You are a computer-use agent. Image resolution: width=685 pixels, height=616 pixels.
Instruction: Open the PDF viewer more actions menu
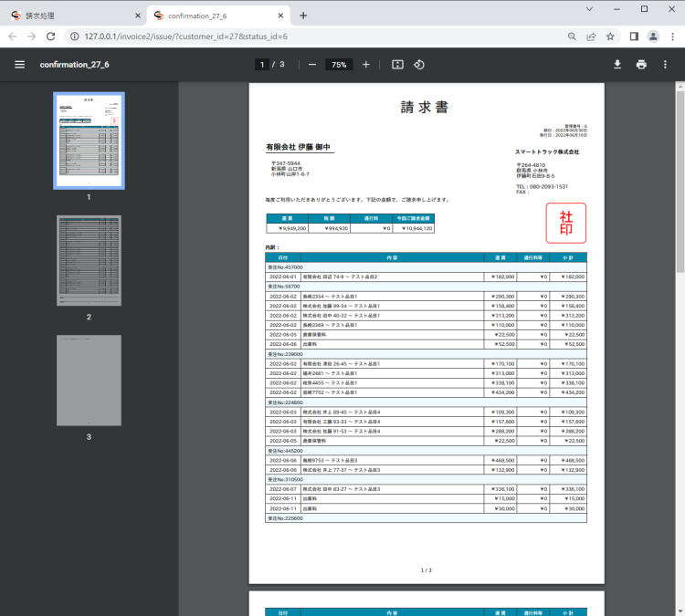666,65
